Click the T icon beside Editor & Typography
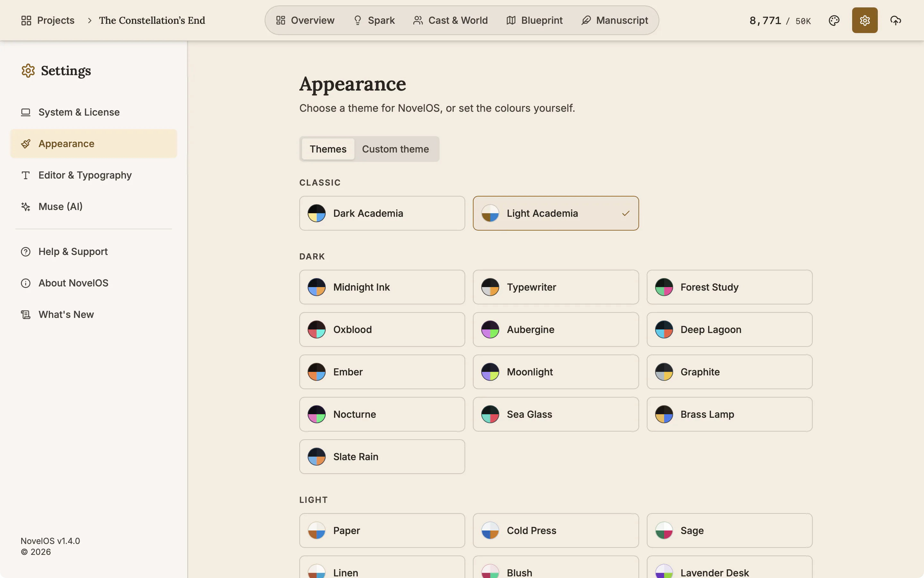This screenshot has height=578, width=924. point(26,175)
